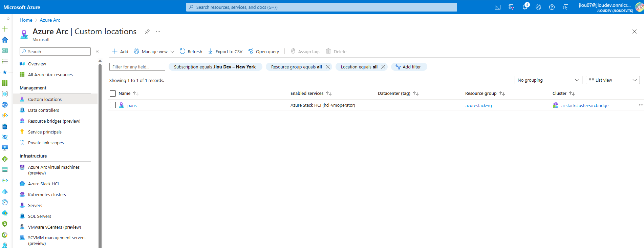Refresh the custom locations list
This screenshot has height=248, width=644.
tap(191, 51)
